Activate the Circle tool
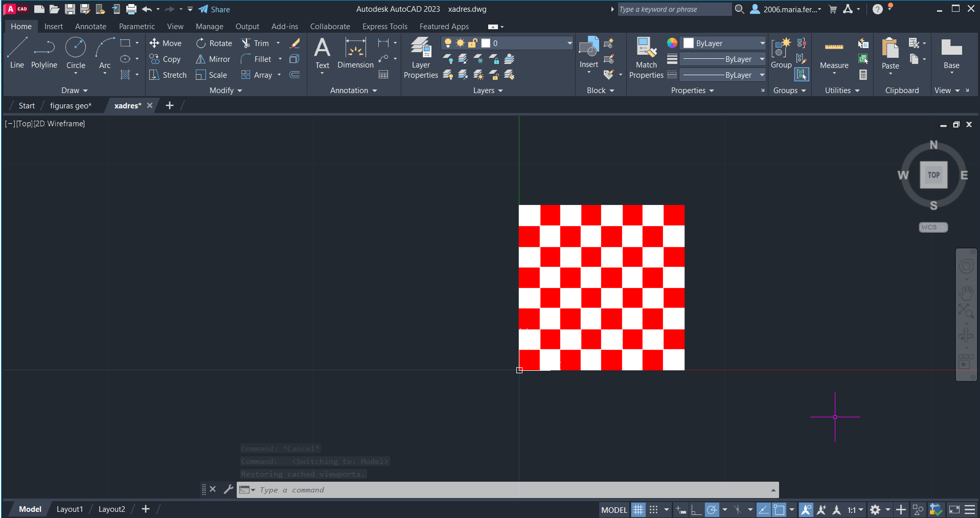This screenshot has height=518, width=980. click(76, 53)
